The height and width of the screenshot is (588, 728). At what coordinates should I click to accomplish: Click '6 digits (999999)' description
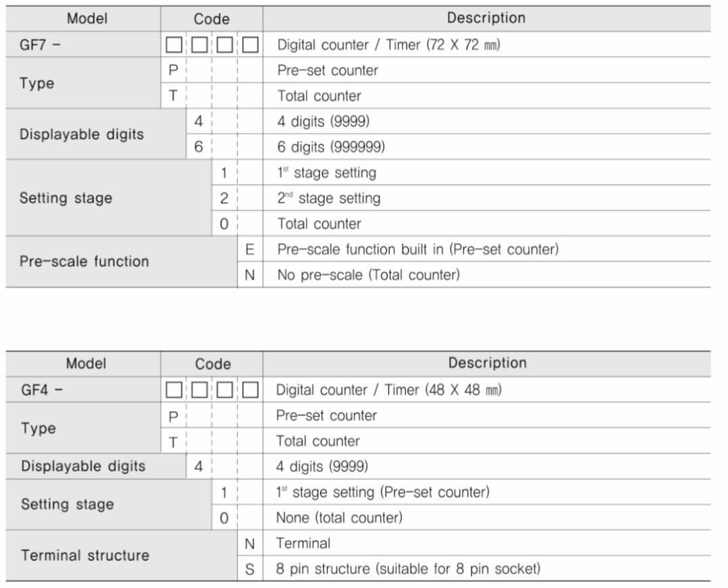pos(331,147)
